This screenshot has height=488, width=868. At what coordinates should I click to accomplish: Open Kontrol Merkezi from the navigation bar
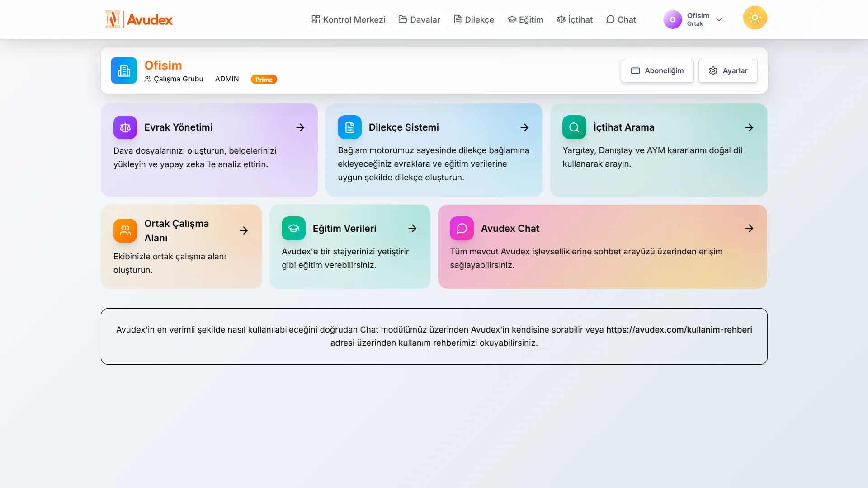[348, 19]
